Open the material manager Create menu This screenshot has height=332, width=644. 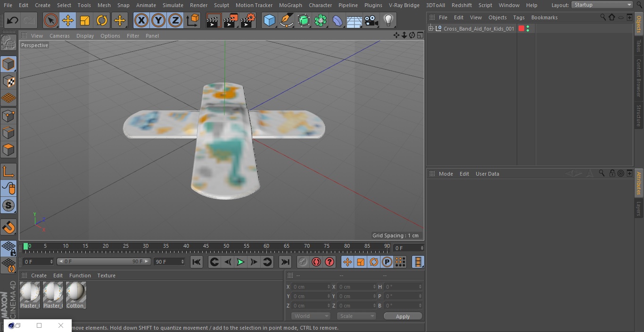(39, 275)
